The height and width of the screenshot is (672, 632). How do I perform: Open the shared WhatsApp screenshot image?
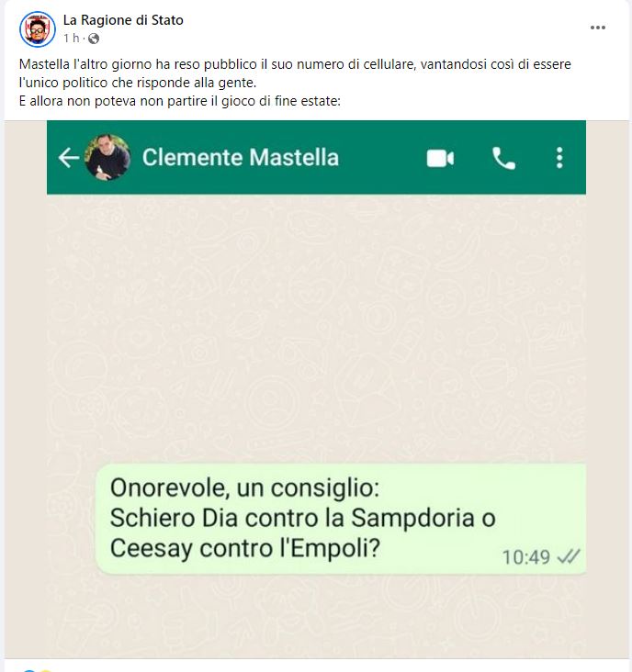tap(316, 389)
